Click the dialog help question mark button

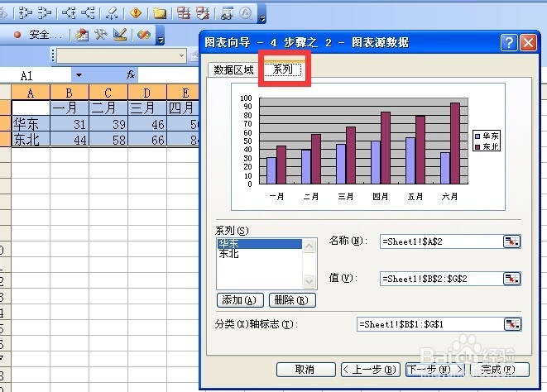click(509, 42)
